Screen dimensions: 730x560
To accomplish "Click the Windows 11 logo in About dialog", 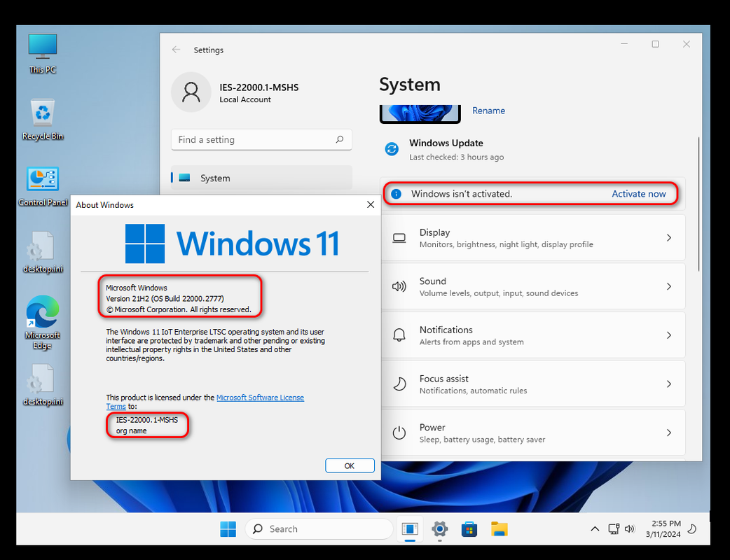I will [232, 244].
